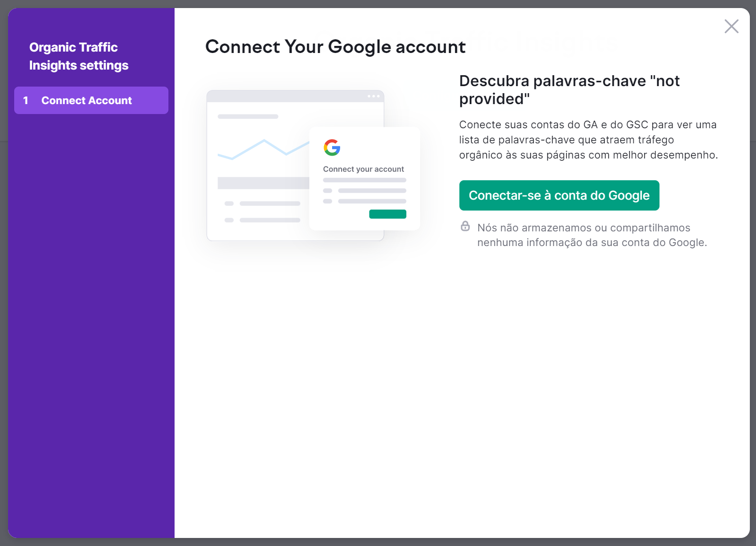Click the step number 1 badge in sidebar
Screen dimensions: 756x546
click(26, 100)
